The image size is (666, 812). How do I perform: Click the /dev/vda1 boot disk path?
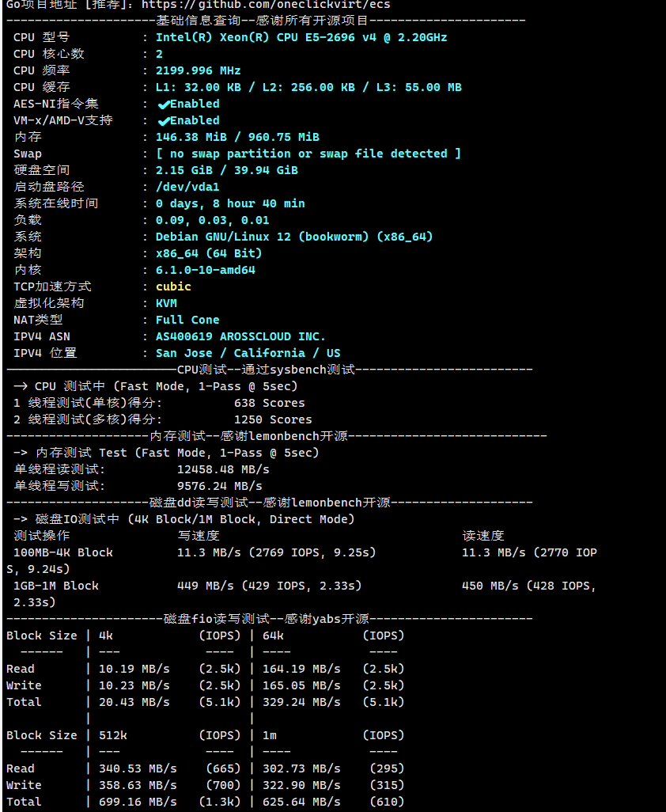[187, 187]
